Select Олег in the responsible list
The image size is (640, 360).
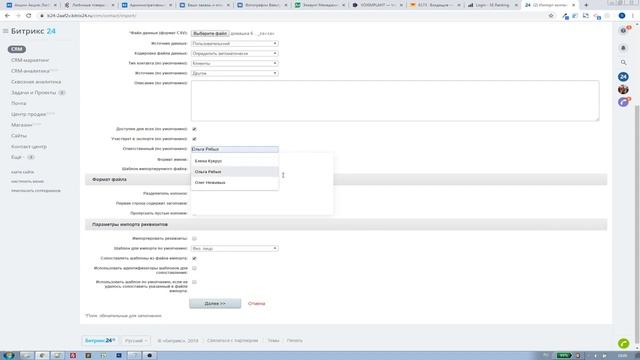point(235,183)
